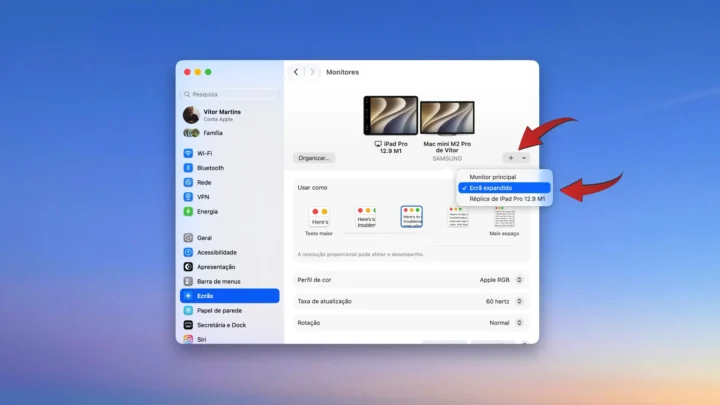The image size is (720, 405).
Task: Choose Ecrã expandido in the popup menu
Action: tap(504, 188)
